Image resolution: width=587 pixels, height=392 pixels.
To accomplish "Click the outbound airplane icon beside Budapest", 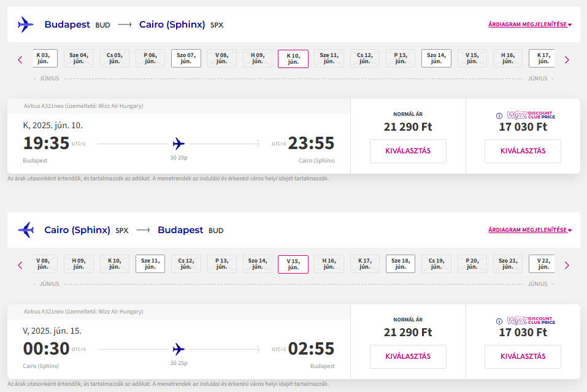I will [25, 25].
